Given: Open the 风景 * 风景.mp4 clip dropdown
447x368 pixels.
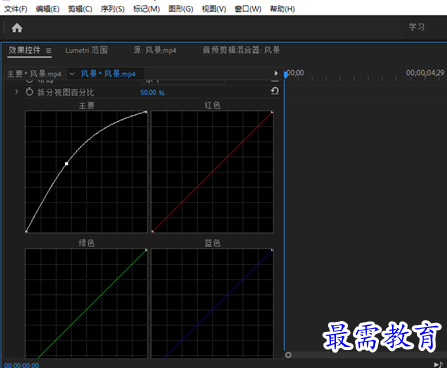Looking at the screenshot, I should click(72, 74).
